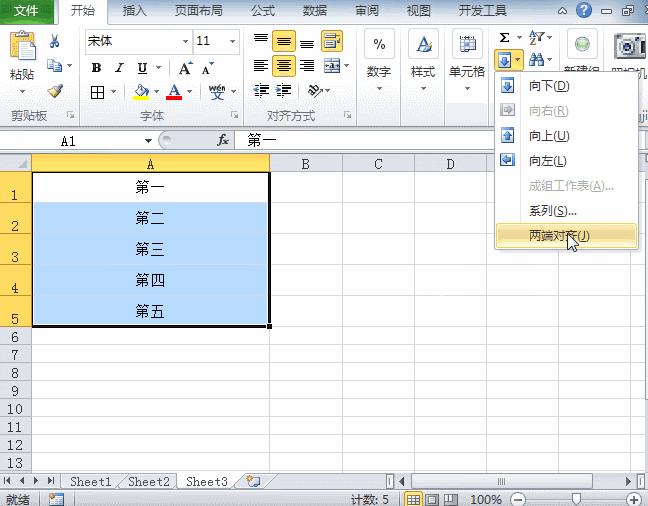The image size is (648, 506).
Task: Choose 向左(L) fill left option
Action: click(566, 160)
